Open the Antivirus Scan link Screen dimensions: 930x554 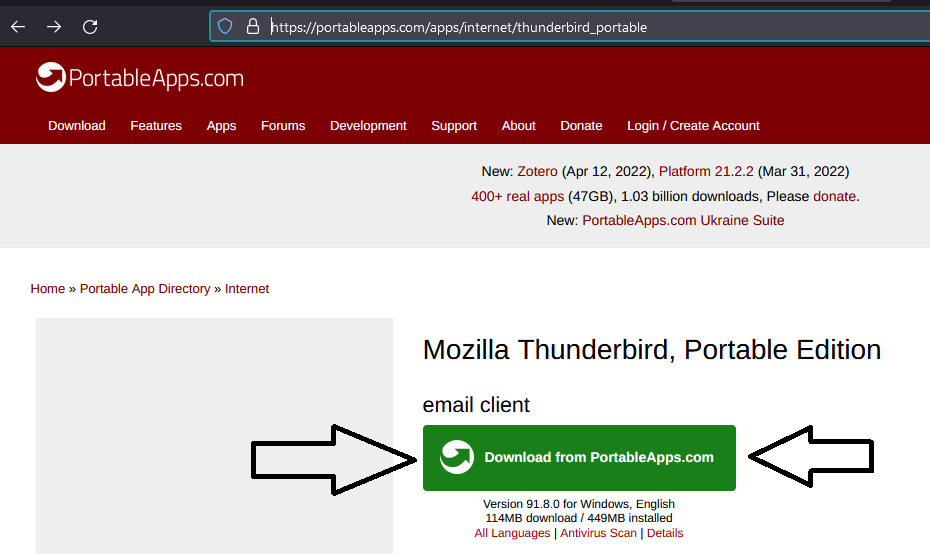click(598, 533)
